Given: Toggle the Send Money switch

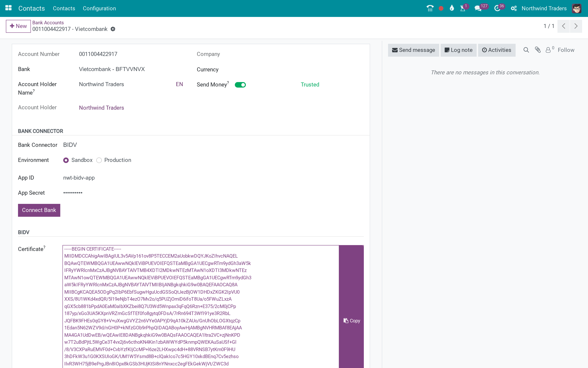Looking at the screenshot, I should tap(240, 85).
